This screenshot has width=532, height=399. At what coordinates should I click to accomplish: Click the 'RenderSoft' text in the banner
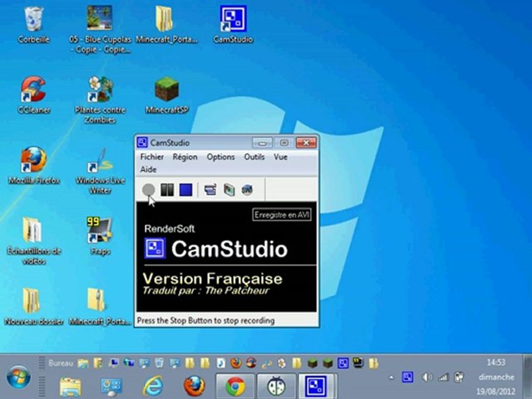click(170, 229)
